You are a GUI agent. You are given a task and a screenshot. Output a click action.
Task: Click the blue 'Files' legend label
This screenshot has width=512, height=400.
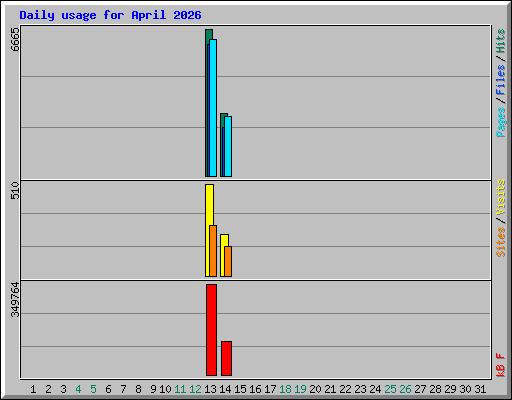click(x=500, y=80)
